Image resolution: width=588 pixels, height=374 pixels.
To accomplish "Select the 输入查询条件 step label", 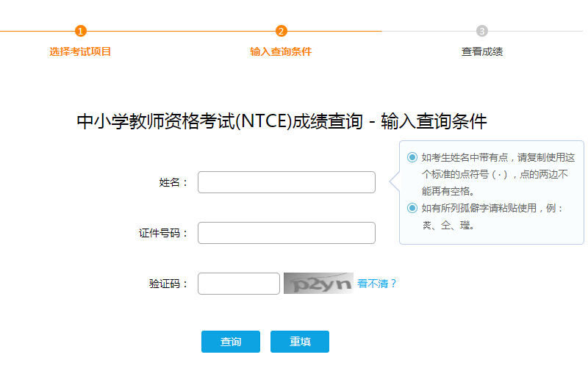I will point(281,51).
